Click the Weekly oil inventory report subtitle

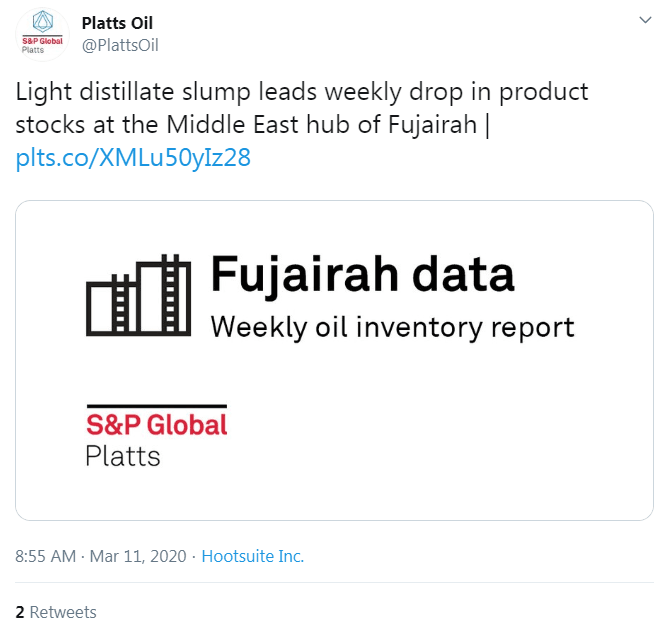point(392,328)
